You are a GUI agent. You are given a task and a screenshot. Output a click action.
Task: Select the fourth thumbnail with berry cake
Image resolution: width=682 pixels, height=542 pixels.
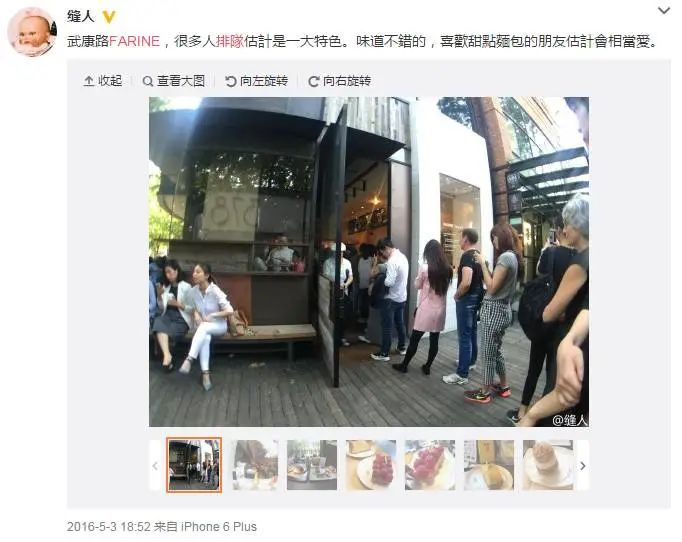click(x=371, y=465)
